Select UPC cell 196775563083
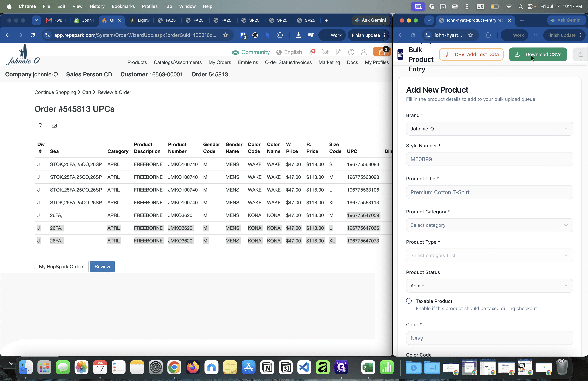This screenshot has width=588, height=381. [x=363, y=164]
